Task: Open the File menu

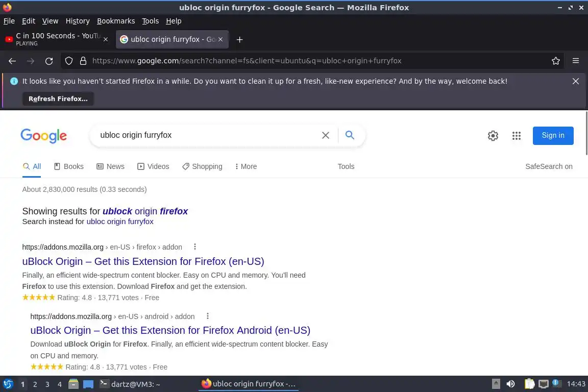Action: coord(9,21)
